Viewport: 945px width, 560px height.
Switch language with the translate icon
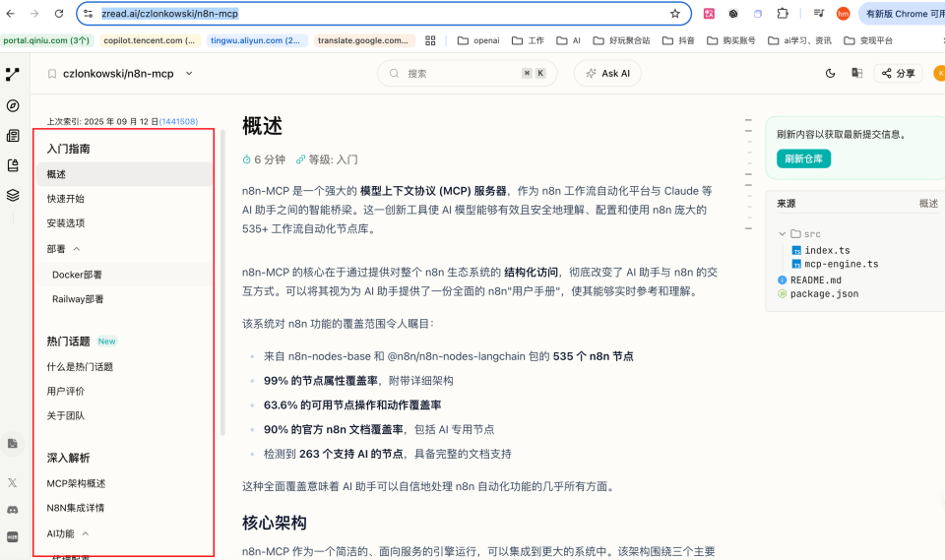pyautogui.click(x=857, y=74)
